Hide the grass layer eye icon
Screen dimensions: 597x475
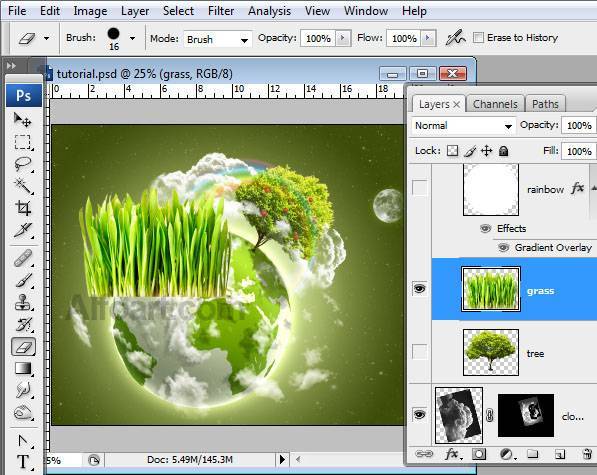point(420,289)
